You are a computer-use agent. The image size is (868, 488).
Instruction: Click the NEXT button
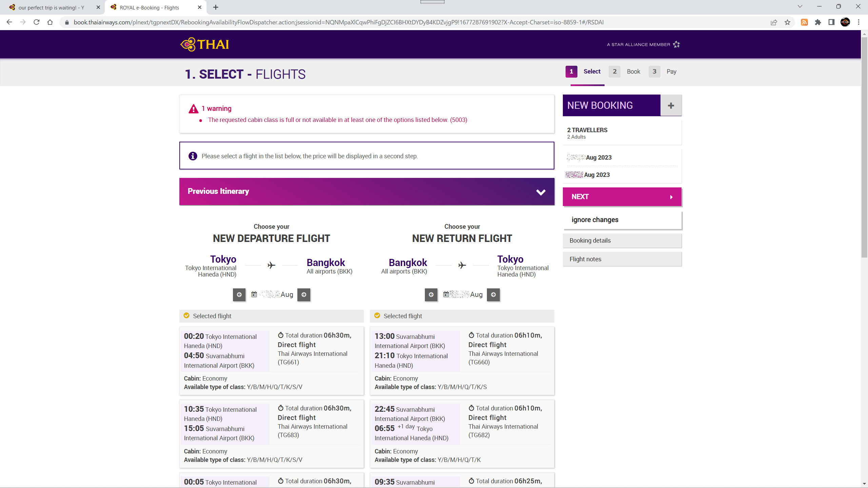[x=622, y=197]
